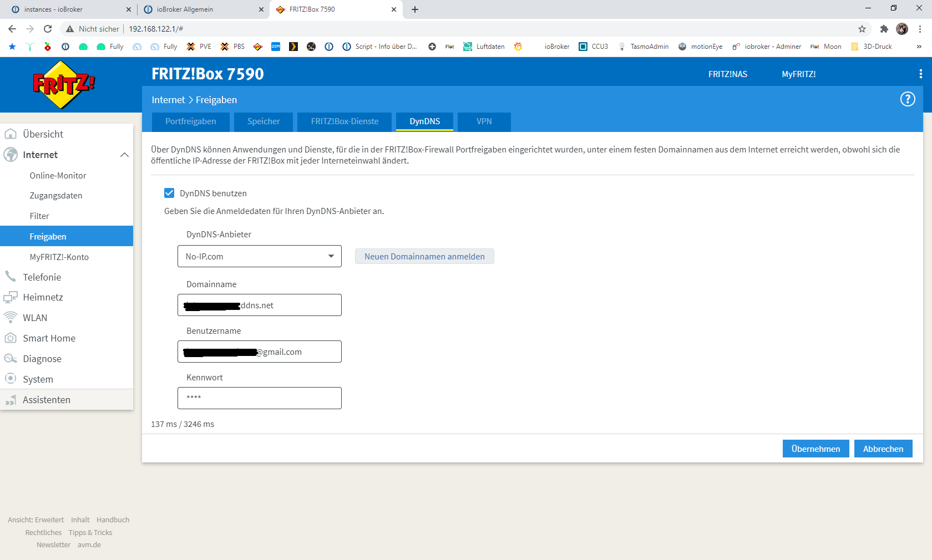Click the blue star bookmark icon

tap(12, 47)
